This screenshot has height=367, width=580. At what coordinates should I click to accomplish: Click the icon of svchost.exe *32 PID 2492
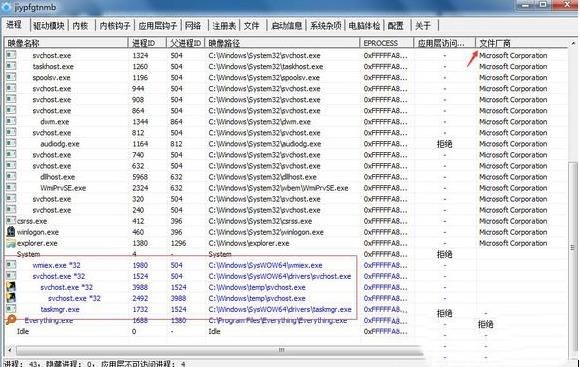pyautogui.click(x=11, y=298)
